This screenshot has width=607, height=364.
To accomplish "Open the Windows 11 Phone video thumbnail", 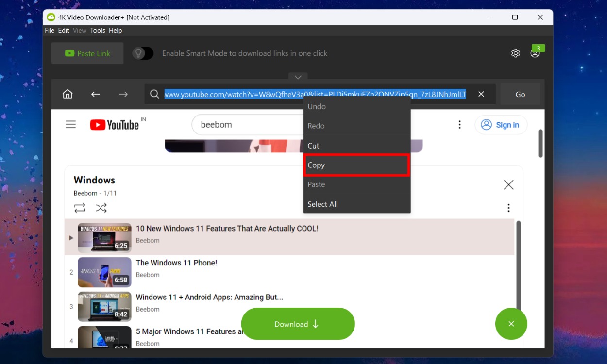I will tap(104, 272).
